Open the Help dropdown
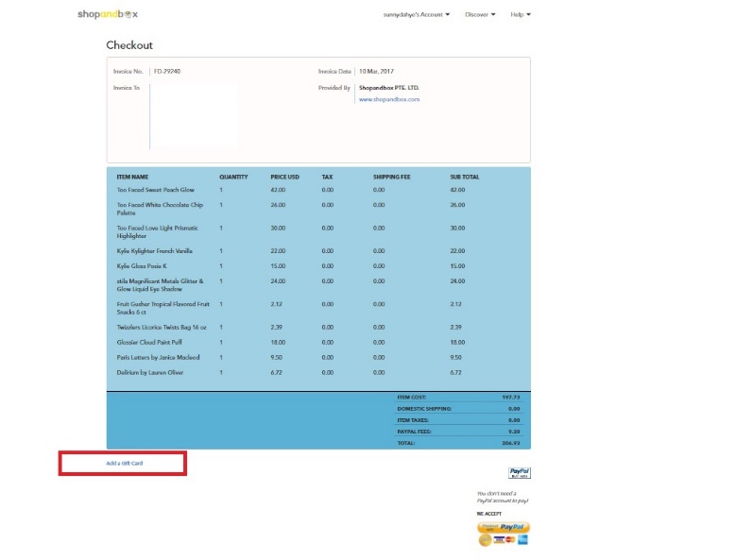736x560 pixels. pyautogui.click(x=520, y=15)
